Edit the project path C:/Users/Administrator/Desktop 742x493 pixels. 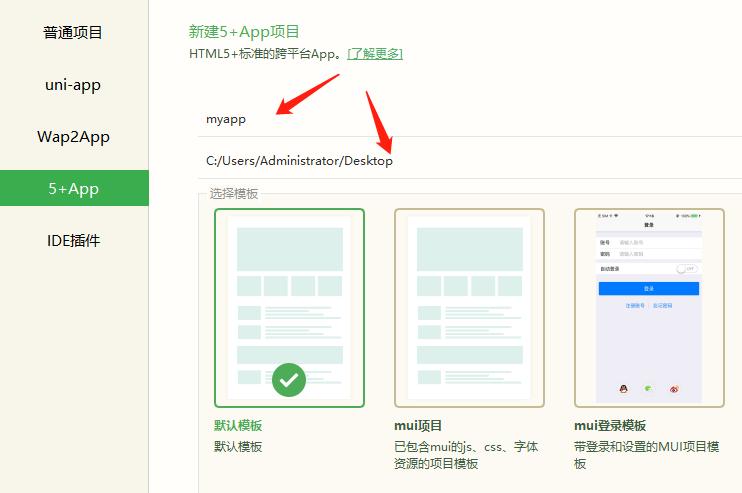click(x=470, y=161)
